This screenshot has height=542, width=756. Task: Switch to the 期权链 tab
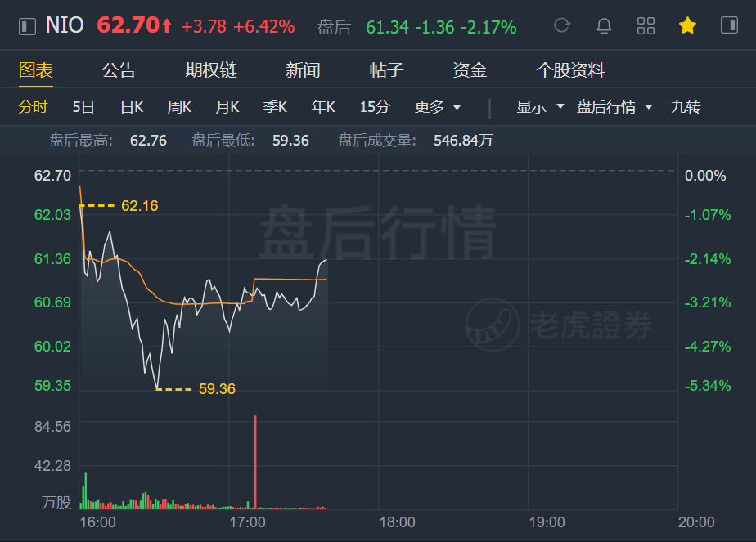click(x=211, y=70)
